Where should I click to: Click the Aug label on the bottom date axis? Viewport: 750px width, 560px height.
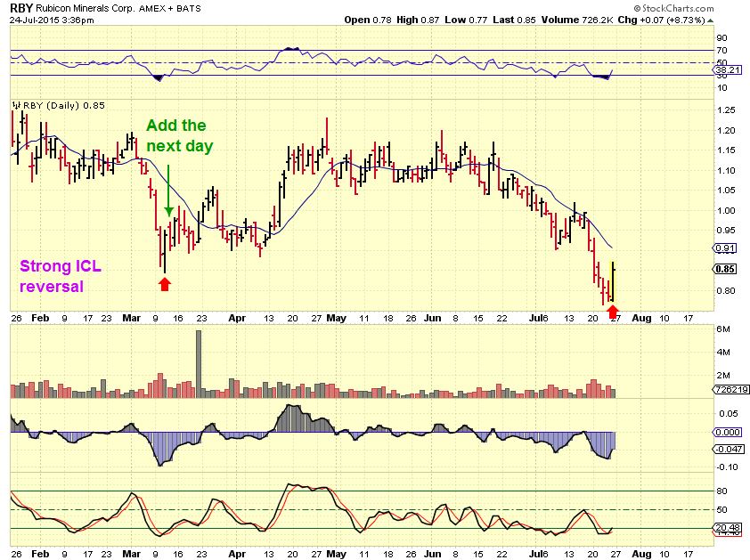[x=641, y=554]
